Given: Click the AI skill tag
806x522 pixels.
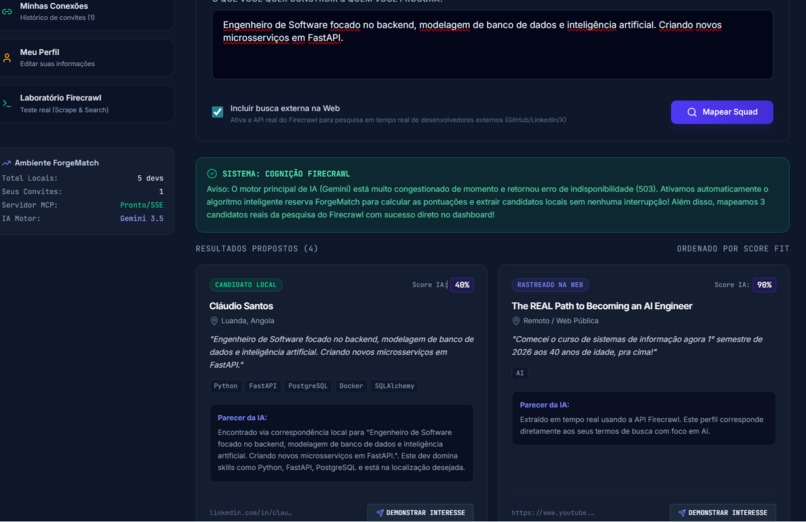Looking at the screenshot, I should (520, 373).
